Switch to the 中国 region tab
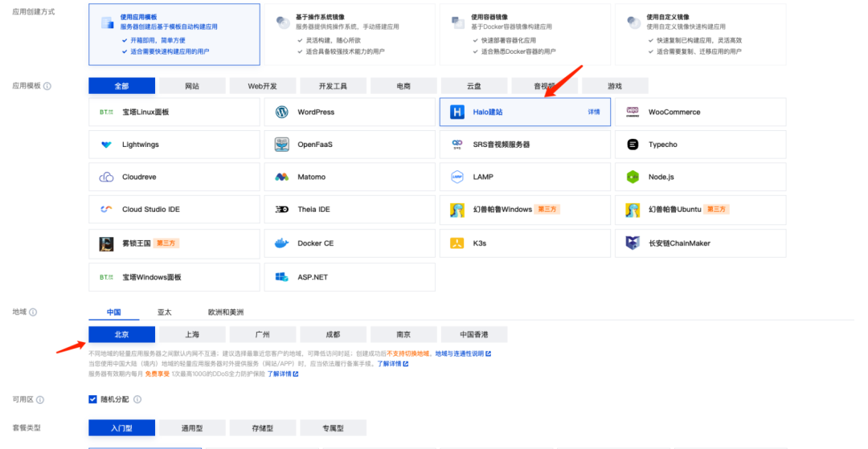The image size is (868, 449). (x=114, y=312)
